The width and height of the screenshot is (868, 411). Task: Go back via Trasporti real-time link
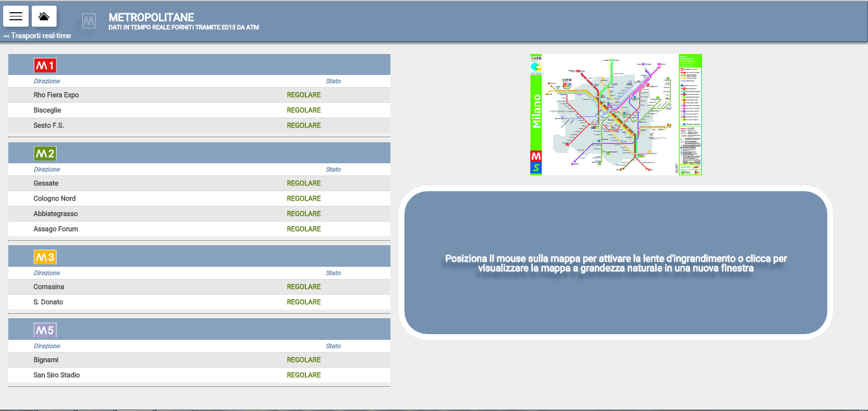point(37,36)
